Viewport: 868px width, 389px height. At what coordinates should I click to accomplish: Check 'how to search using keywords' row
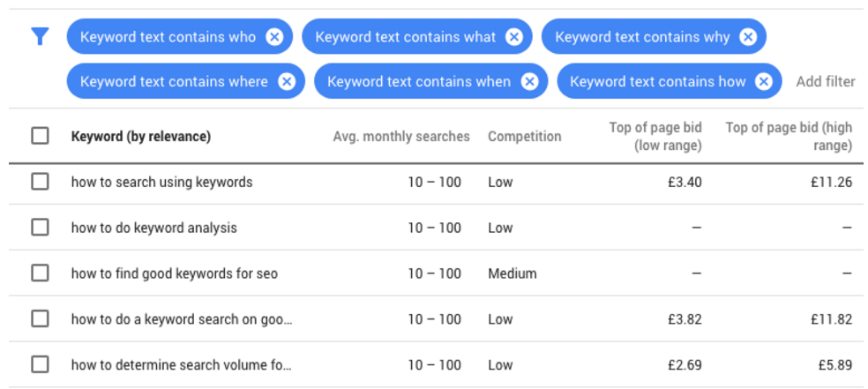pos(40,182)
